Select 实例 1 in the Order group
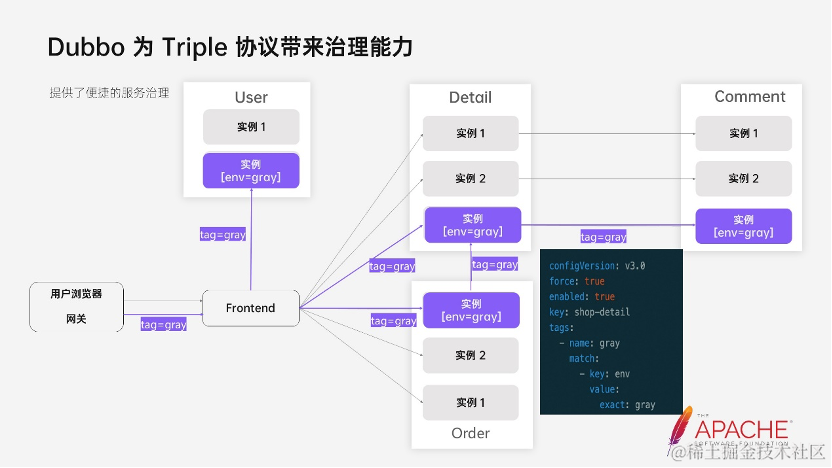Viewport: 832px width, 468px height. click(471, 403)
